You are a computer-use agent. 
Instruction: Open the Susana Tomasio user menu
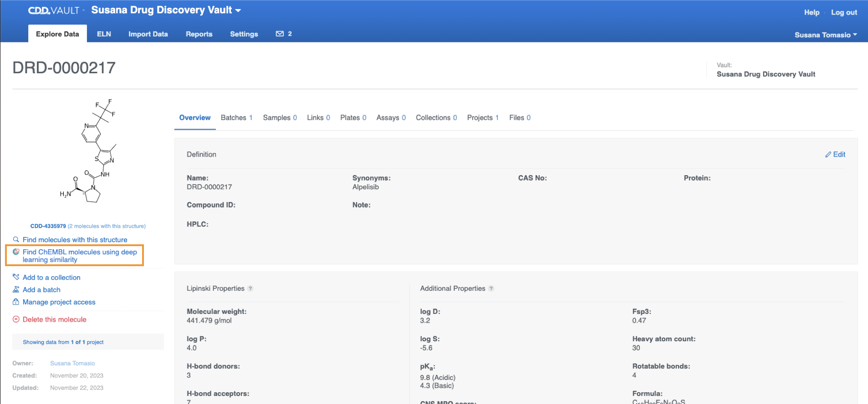(x=826, y=35)
